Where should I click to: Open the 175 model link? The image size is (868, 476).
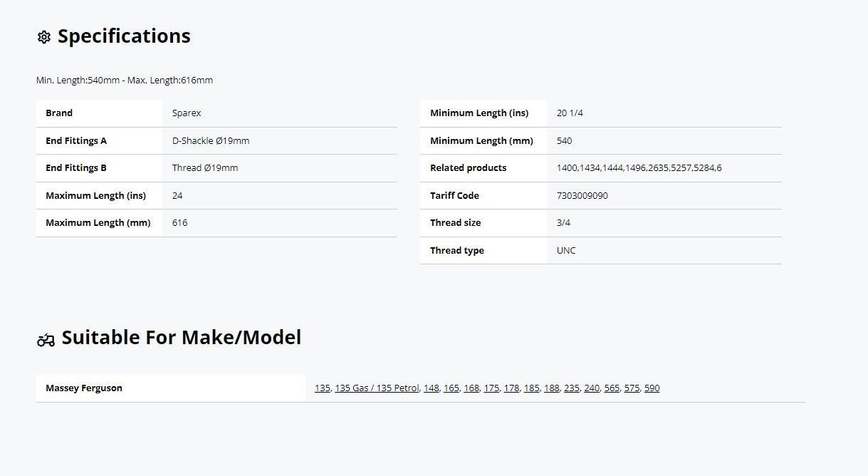click(x=491, y=388)
